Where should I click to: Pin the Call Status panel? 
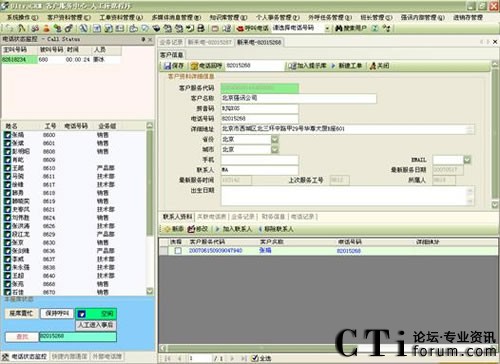(x=143, y=39)
